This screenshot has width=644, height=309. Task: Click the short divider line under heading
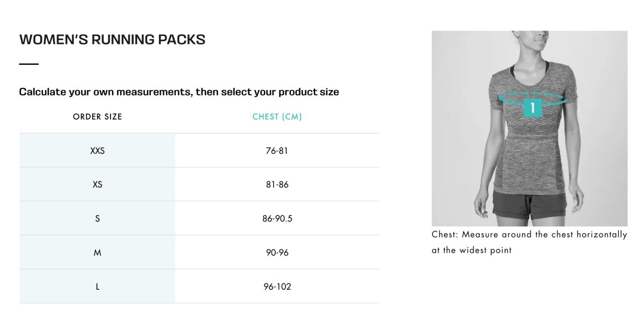pyautogui.click(x=29, y=64)
